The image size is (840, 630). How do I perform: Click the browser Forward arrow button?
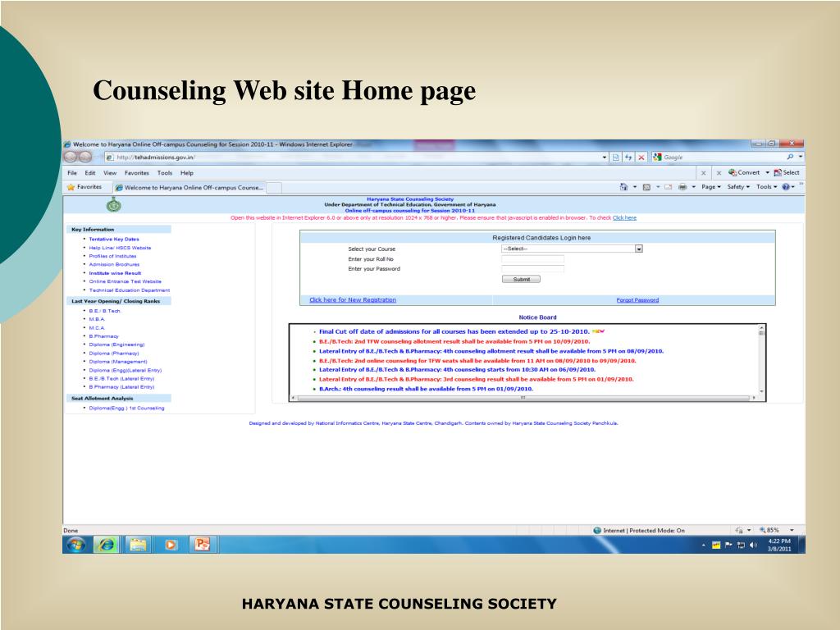[x=85, y=157]
